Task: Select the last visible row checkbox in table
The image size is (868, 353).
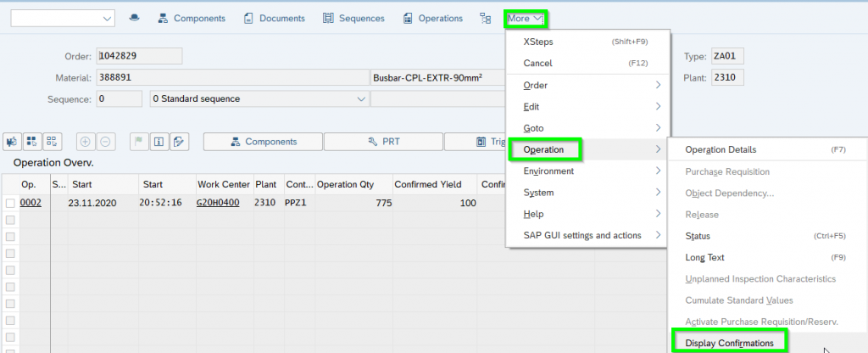Action: [x=10, y=335]
